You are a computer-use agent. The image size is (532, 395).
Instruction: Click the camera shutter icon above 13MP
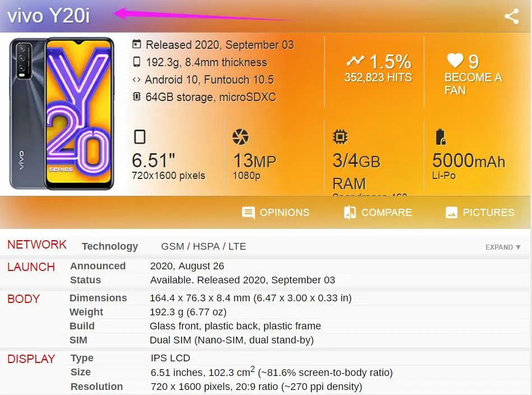[240, 137]
